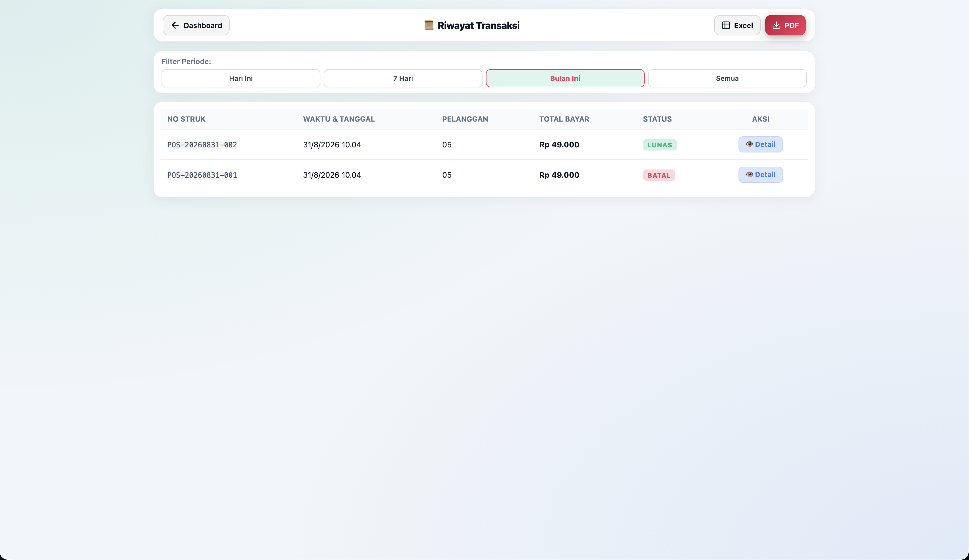Click the scroll icon beside Riwayat Transaksi
Viewport: 969px width, 560px height.
click(x=429, y=26)
